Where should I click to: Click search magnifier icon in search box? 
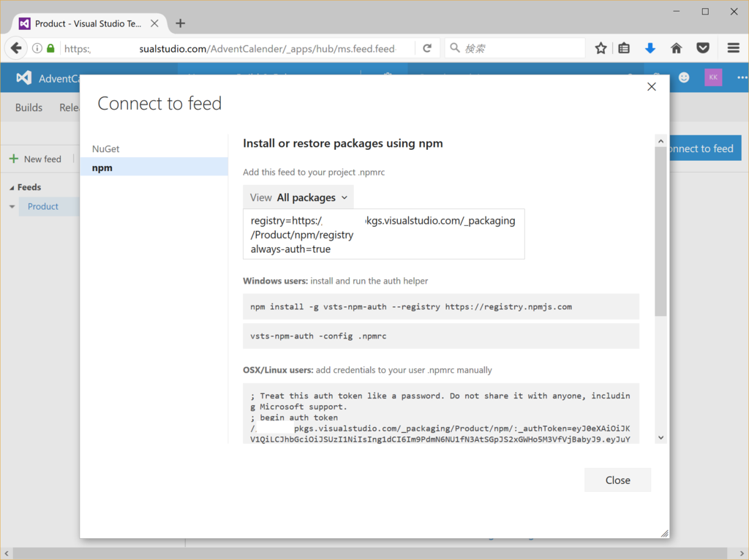[455, 48]
